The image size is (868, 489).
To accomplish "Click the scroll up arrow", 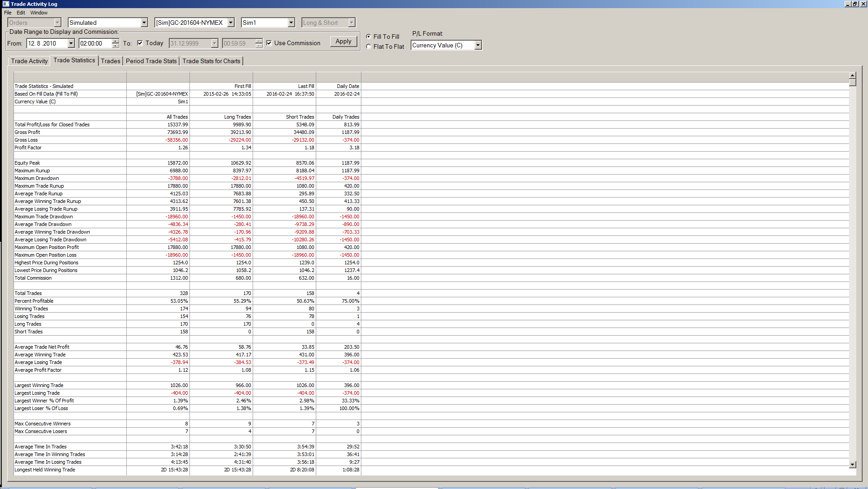I will coord(852,75).
